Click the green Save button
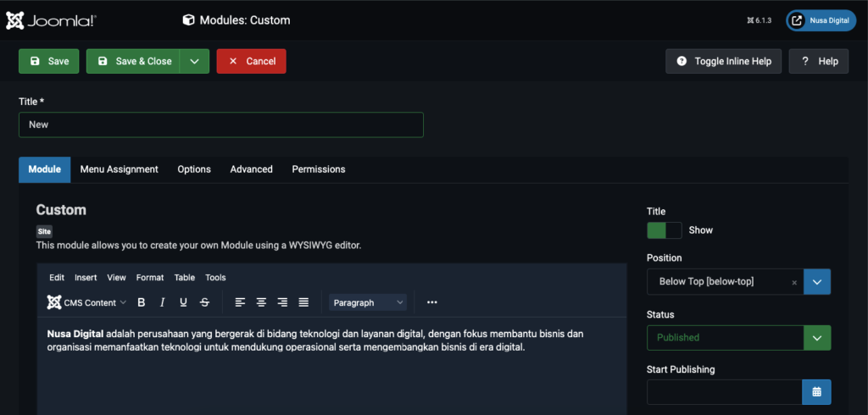This screenshot has width=868, height=415. click(48, 62)
